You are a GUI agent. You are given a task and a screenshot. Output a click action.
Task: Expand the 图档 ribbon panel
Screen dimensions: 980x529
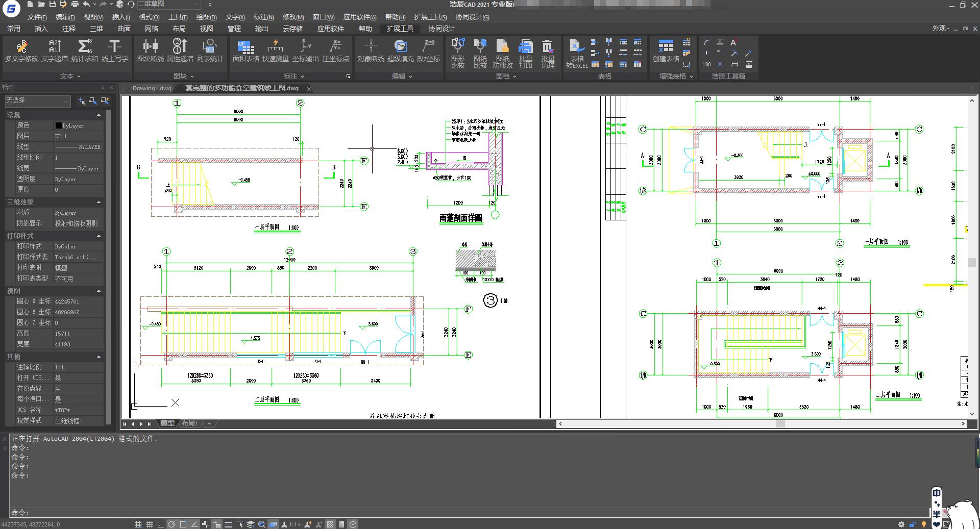pyautogui.click(x=506, y=76)
